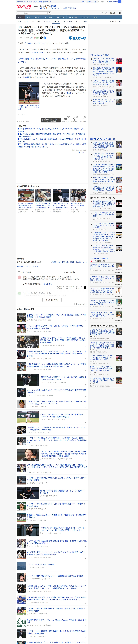The image size is (138, 644).
Task: Open the ランキング tab
Action: tap(86, 17)
